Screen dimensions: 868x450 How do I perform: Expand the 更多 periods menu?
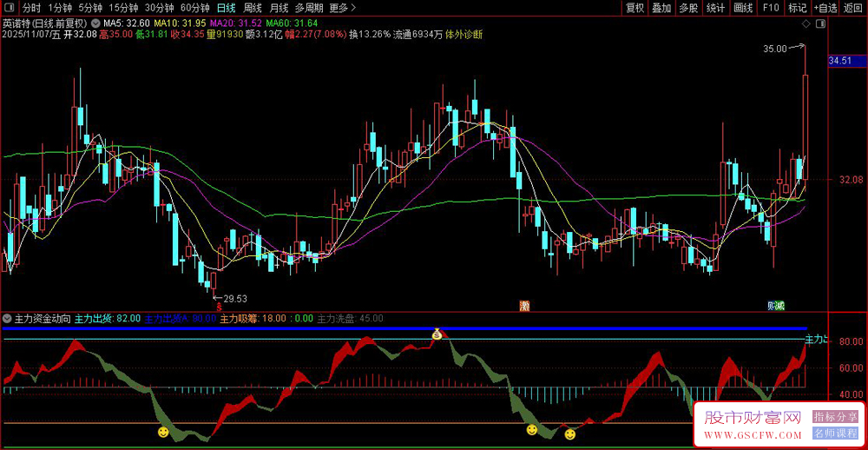click(x=342, y=8)
